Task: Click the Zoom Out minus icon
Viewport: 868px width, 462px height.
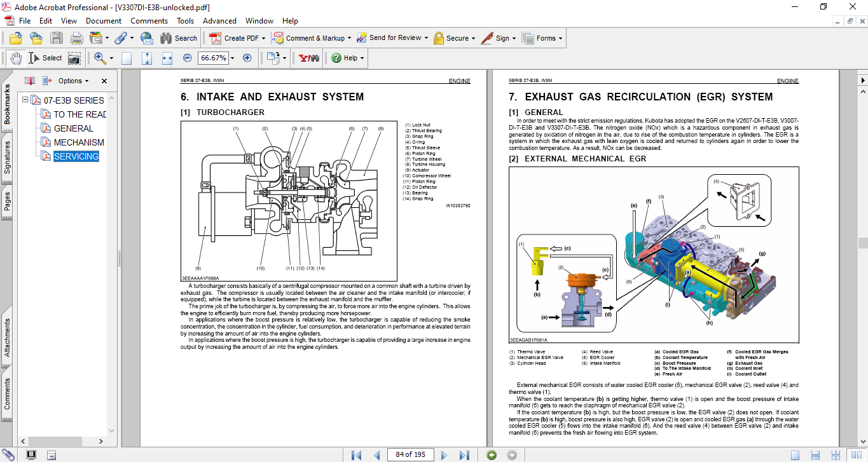Action: pyautogui.click(x=188, y=58)
